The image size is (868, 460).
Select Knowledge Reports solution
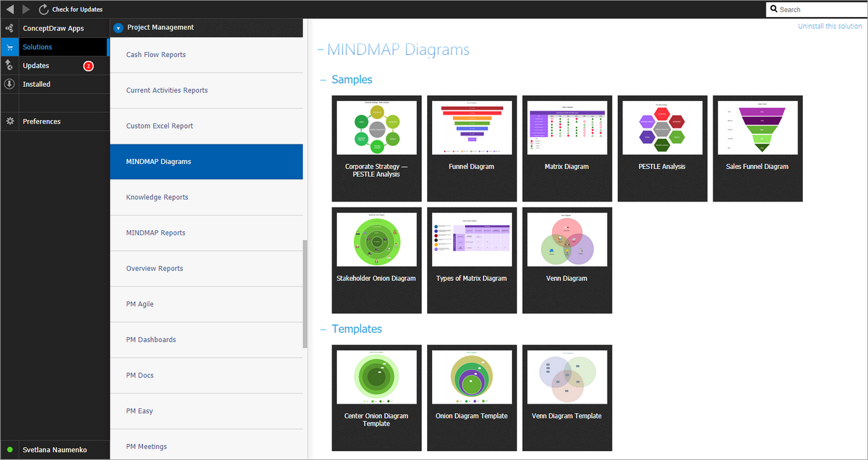pyautogui.click(x=206, y=197)
